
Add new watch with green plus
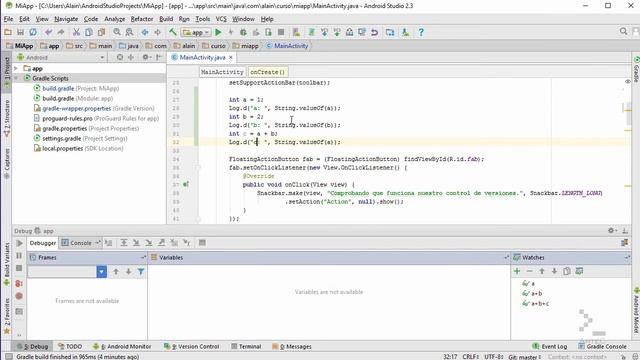click(x=517, y=271)
